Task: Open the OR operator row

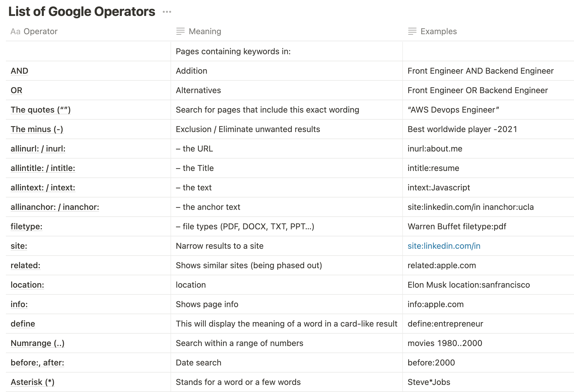Action: click(17, 90)
